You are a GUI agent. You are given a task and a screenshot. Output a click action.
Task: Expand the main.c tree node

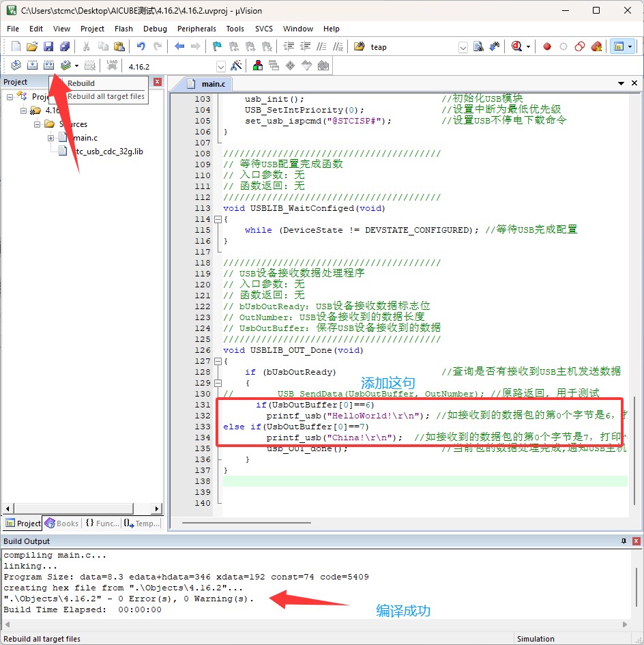tap(50, 138)
